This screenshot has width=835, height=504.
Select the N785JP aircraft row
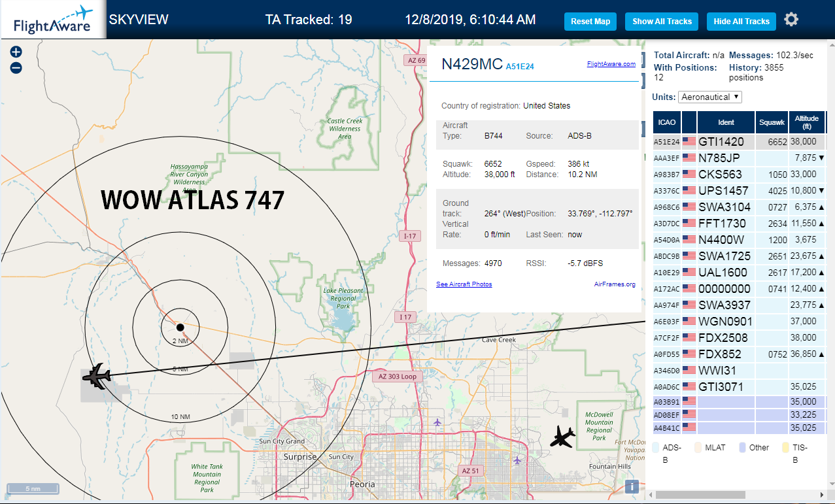coord(740,158)
